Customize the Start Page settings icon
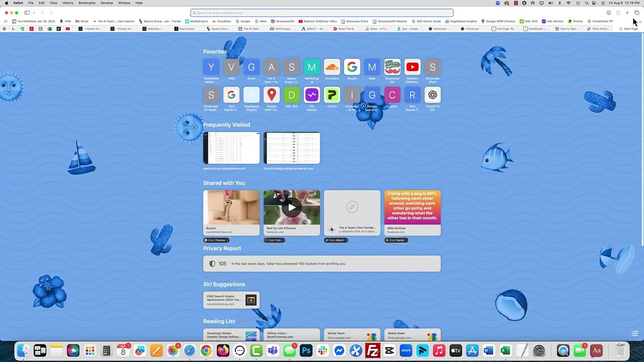The image size is (644, 362). click(x=634, y=333)
